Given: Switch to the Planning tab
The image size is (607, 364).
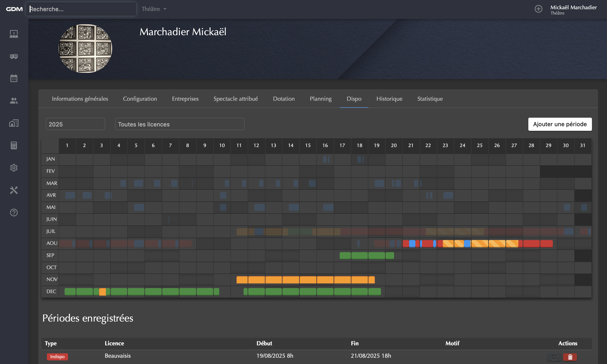Looking at the screenshot, I should coord(320,99).
